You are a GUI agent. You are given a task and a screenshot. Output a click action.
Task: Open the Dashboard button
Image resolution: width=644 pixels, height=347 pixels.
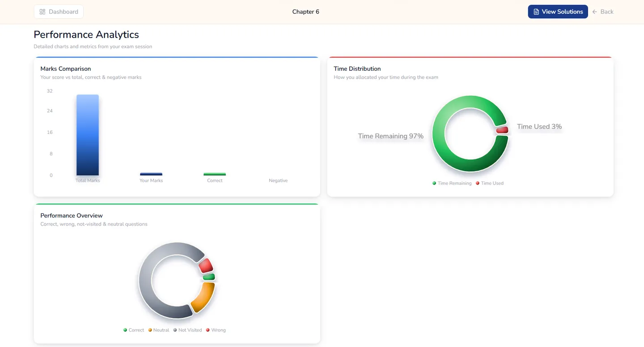tap(59, 12)
